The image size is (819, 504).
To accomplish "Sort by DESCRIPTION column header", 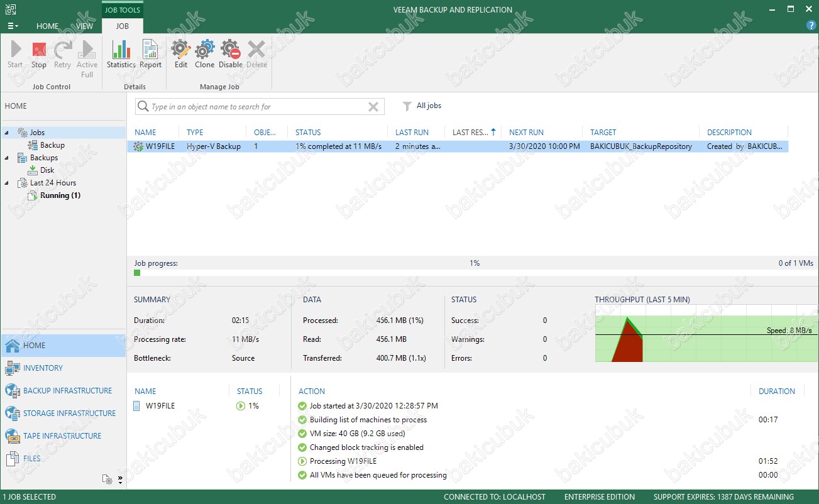I will (729, 132).
